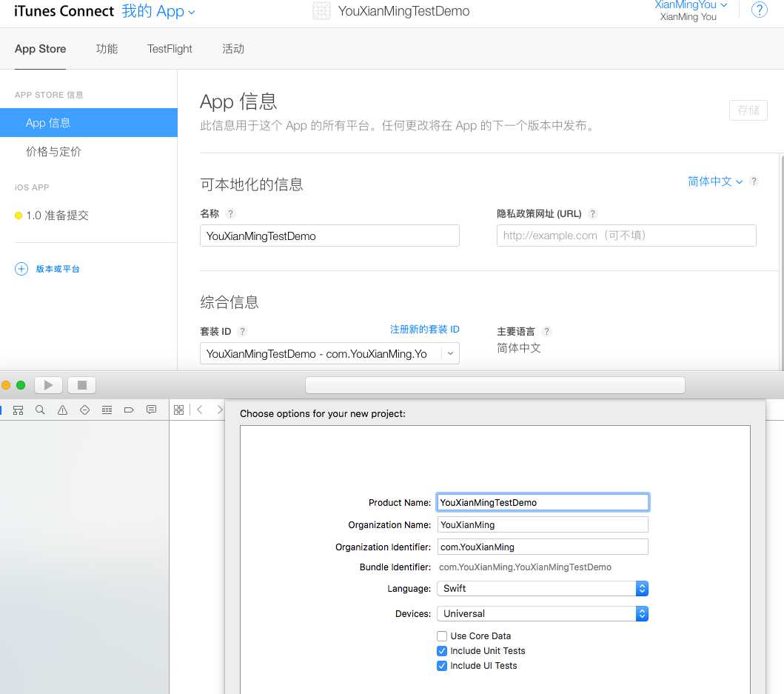Open the Language Swift popup menu
The image size is (784, 694).
click(543, 588)
